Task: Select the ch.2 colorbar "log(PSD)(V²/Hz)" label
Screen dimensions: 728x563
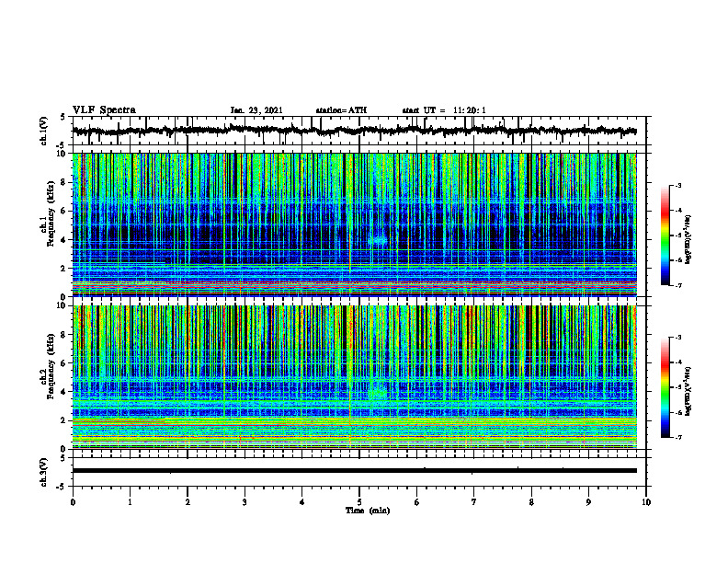Action: tap(688, 390)
